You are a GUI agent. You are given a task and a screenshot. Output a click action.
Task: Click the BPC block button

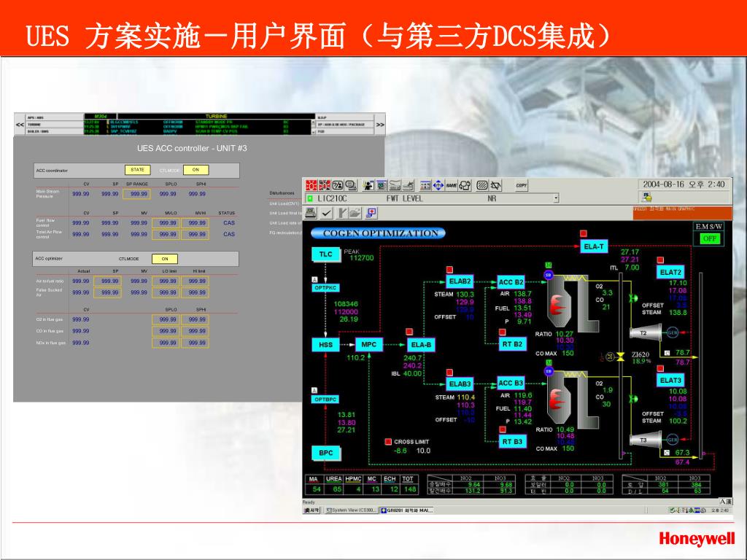pos(326,453)
